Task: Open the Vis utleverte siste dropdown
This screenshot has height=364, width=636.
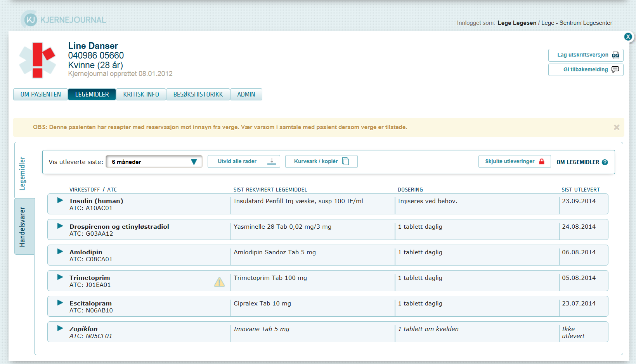Action: [x=154, y=162]
